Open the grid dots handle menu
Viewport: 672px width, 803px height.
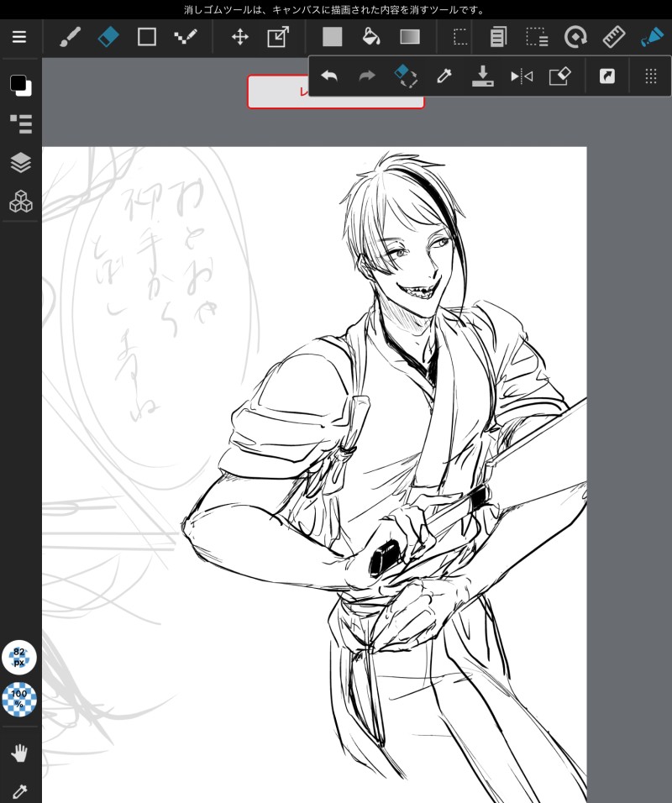point(650,76)
